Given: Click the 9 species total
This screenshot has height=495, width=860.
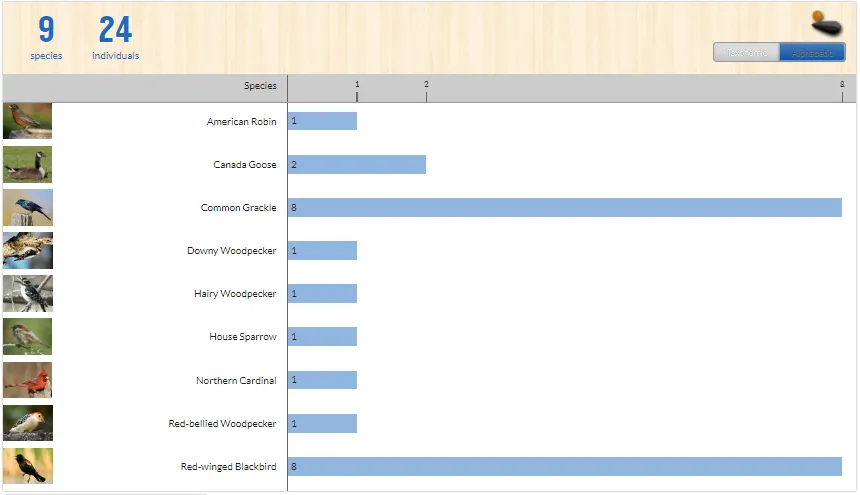Looking at the screenshot, I should [x=46, y=37].
